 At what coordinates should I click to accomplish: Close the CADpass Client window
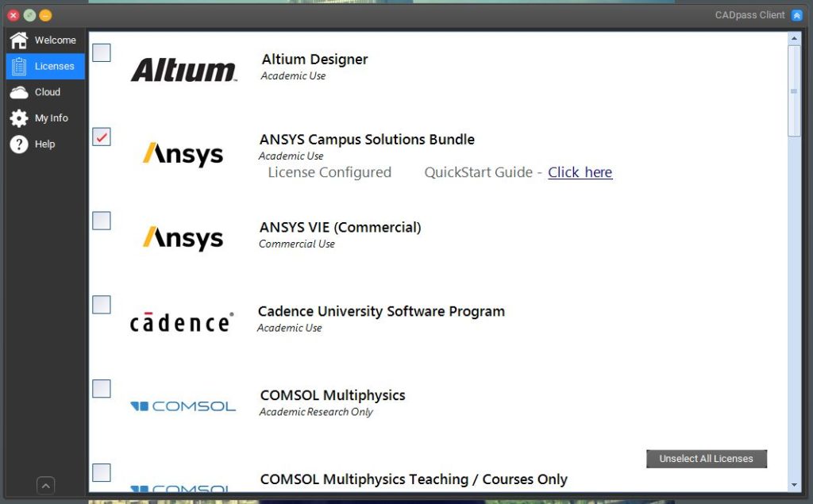click(13, 16)
